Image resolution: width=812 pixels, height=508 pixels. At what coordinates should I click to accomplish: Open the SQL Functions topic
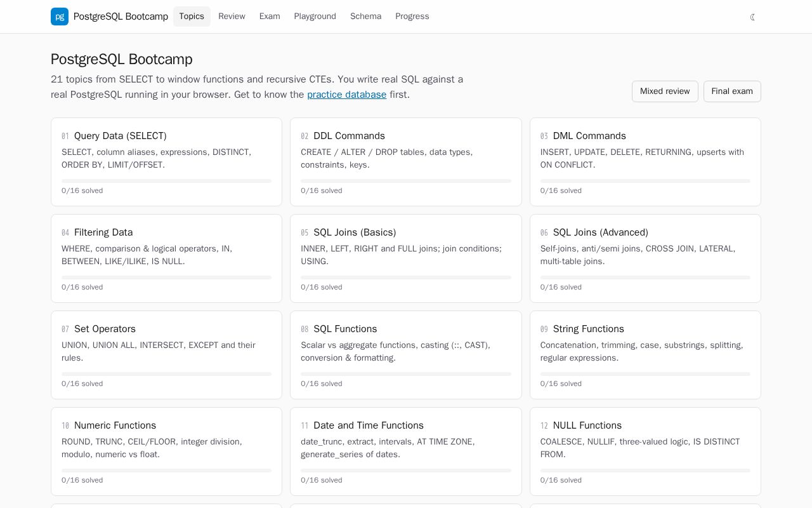coord(406,355)
